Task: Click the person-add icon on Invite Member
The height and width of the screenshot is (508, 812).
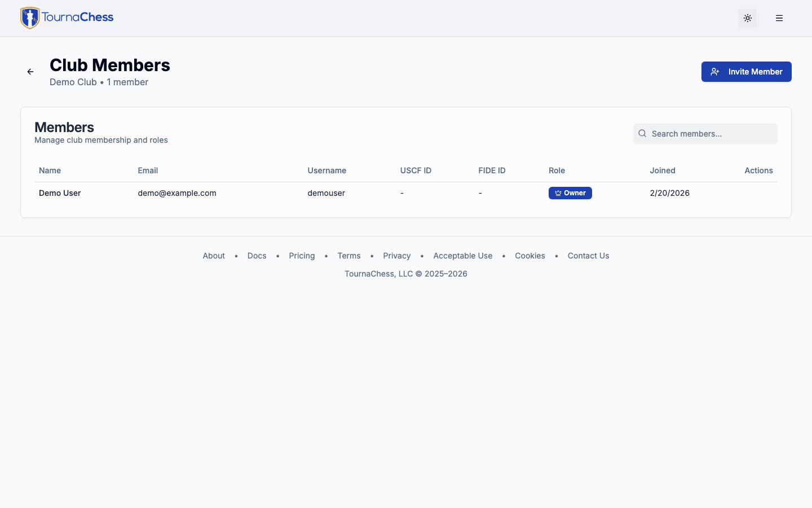Action: click(x=715, y=72)
